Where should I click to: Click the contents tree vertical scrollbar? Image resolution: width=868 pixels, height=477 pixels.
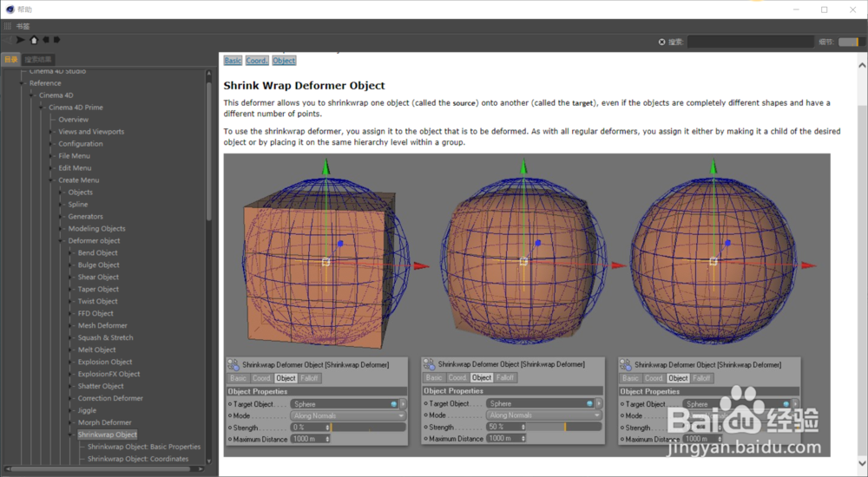208,149
